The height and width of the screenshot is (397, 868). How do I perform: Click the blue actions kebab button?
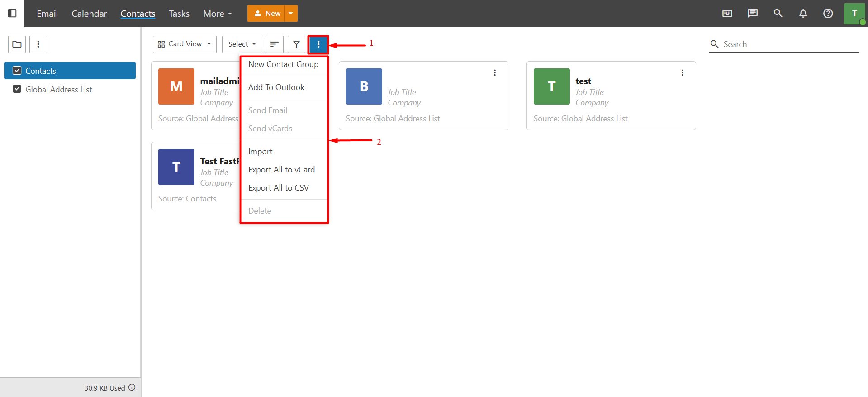[318, 44]
